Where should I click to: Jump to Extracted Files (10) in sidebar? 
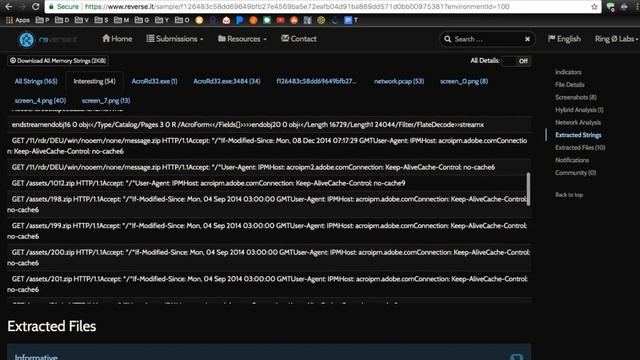[x=580, y=148]
